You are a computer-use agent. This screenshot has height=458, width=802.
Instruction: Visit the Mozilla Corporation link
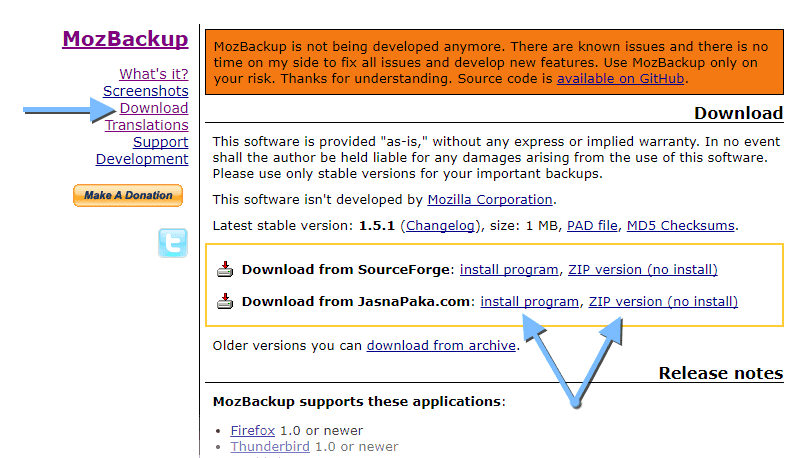pos(490,200)
